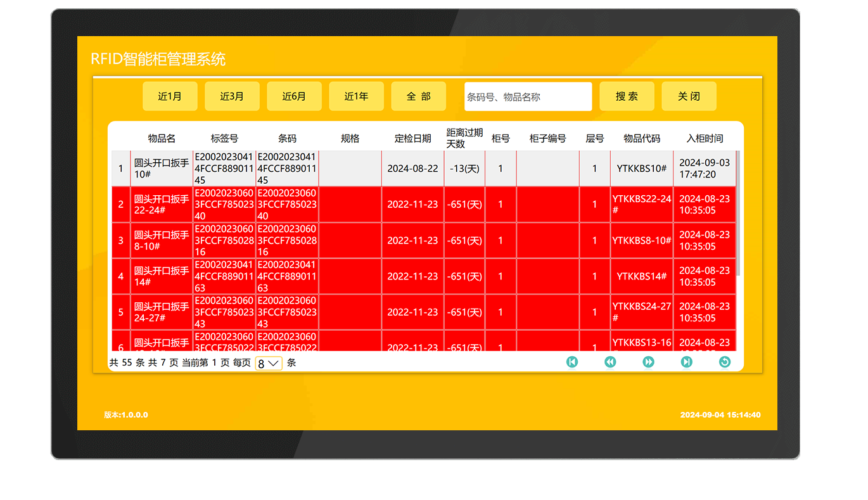Go to the next page
The image size is (868, 500).
[648, 362]
